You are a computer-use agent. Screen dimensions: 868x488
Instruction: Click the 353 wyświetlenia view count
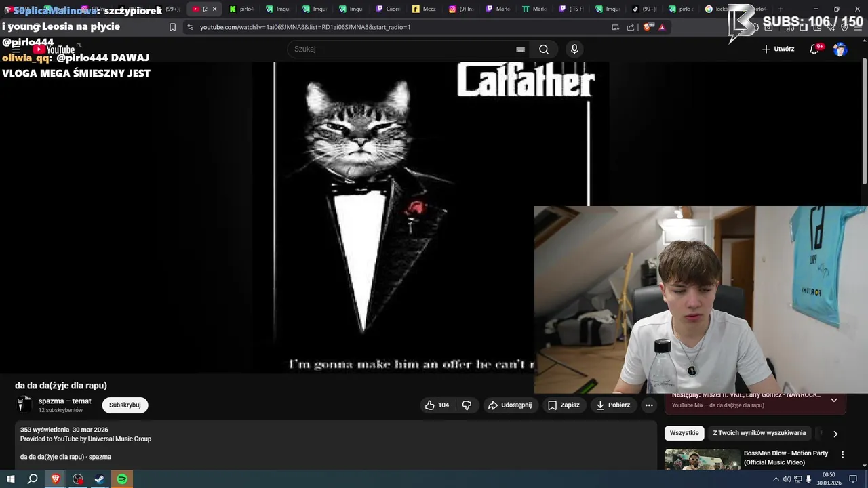coord(45,430)
